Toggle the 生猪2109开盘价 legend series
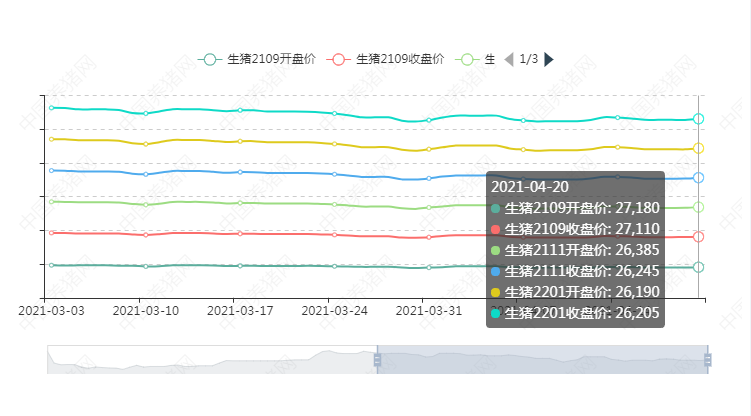This screenshot has width=751, height=416. (259, 59)
